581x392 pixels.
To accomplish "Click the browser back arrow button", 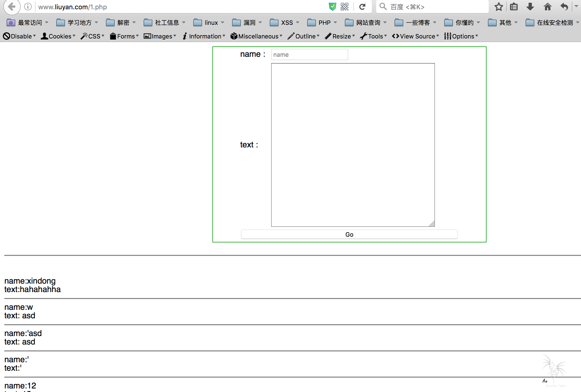I will 12,6.
